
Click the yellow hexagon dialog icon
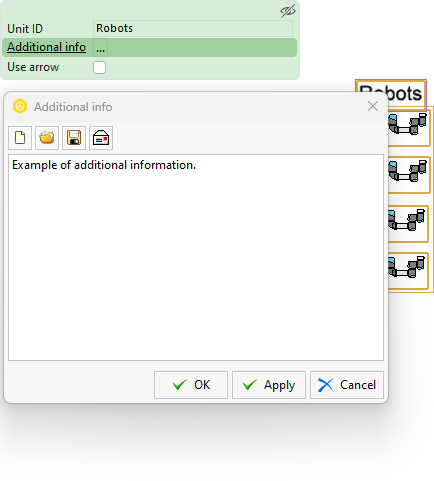point(20,107)
